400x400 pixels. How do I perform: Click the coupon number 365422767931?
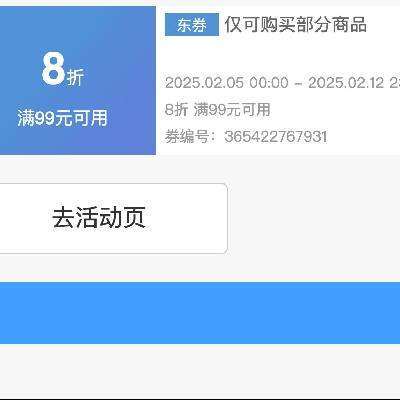275,137
